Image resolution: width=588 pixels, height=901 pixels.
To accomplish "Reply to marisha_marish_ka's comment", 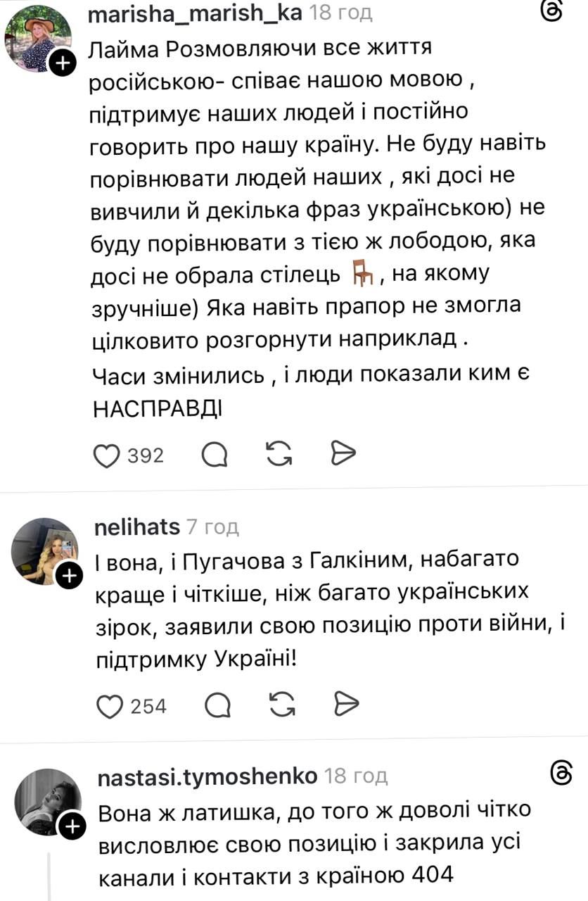I will (x=214, y=456).
